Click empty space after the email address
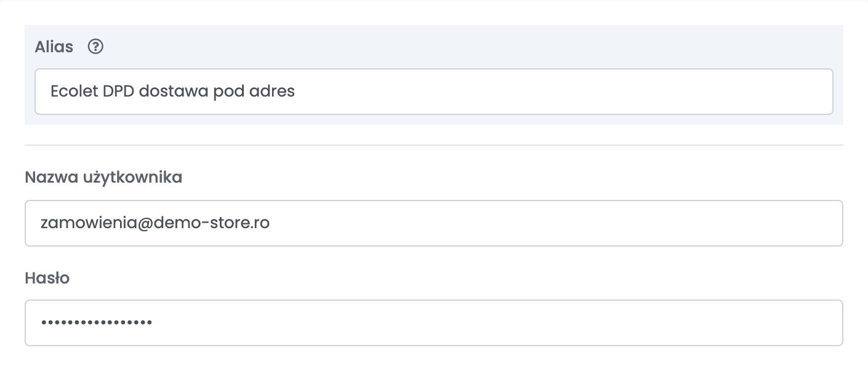The image size is (868, 369). (x=554, y=223)
